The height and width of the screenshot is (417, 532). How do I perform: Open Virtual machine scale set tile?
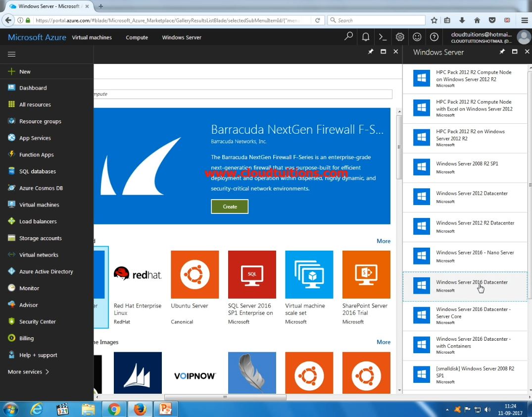click(x=309, y=288)
